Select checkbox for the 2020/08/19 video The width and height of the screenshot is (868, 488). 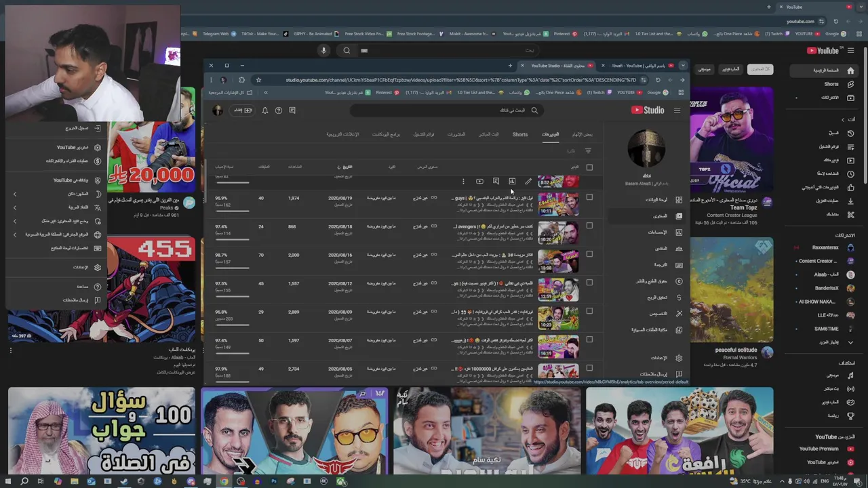(x=589, y=198)
